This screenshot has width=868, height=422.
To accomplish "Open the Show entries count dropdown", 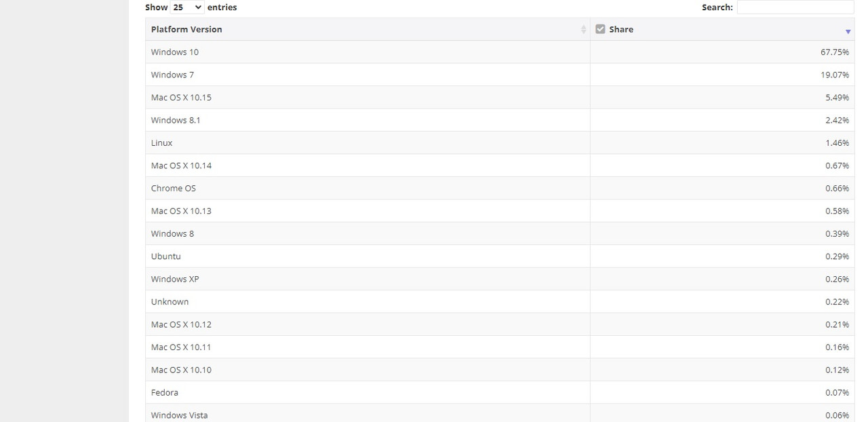I will [x=187, y=7].
